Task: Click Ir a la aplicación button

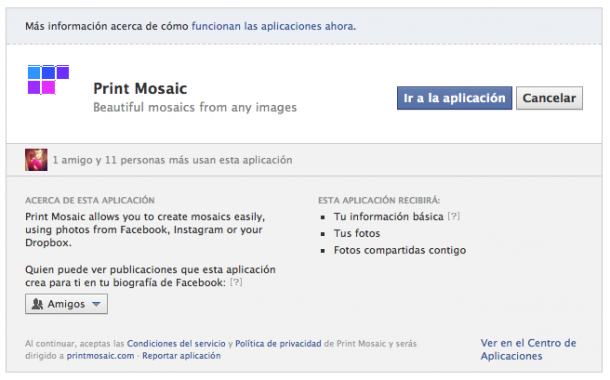Action: tap(454, 98)
